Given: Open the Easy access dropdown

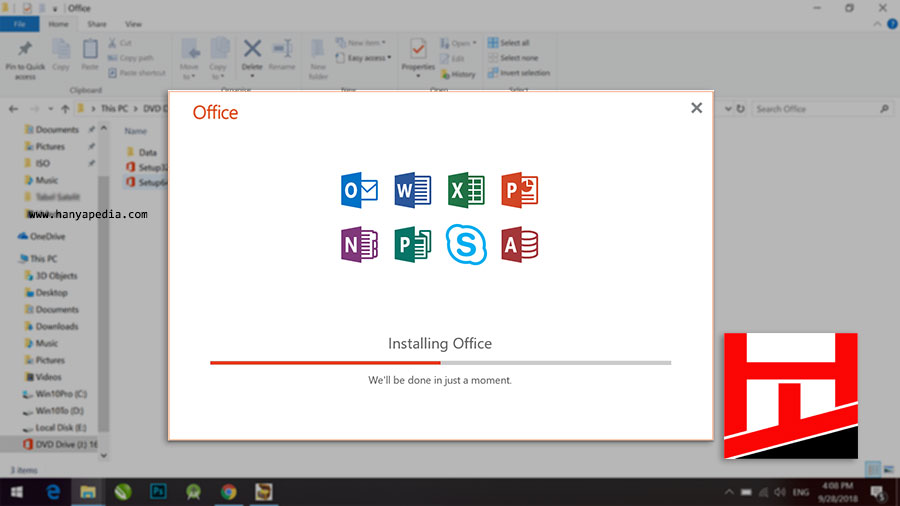Looking at the screenshot, I should pyautogui.click(x=364, y=58).
